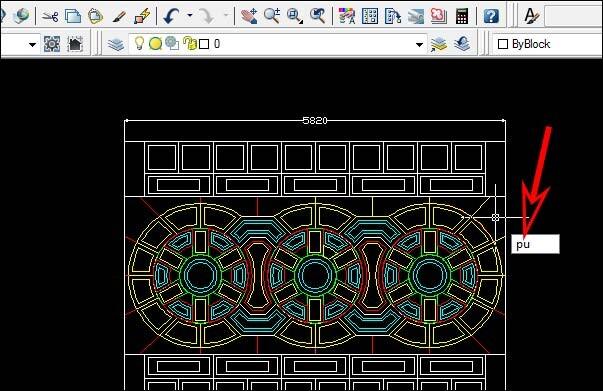603x391 pixels.
Task: Select Zoom Realtime magnifier
Action: point(272,16)
